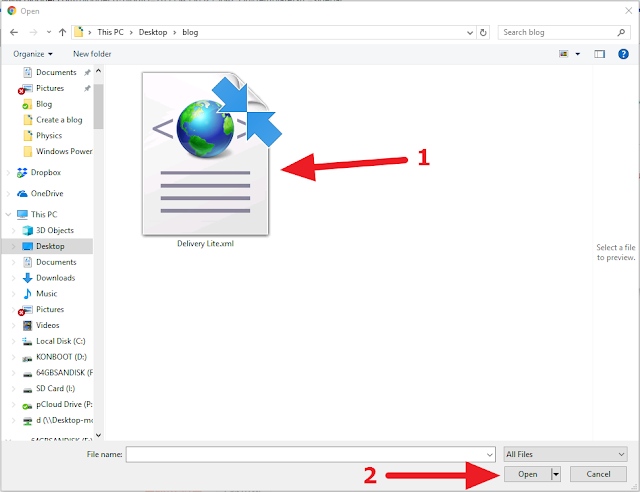Open SD Card (I:) drive
Image resolution: width=640 pixels, height=492 pixels.
(56, 389)
